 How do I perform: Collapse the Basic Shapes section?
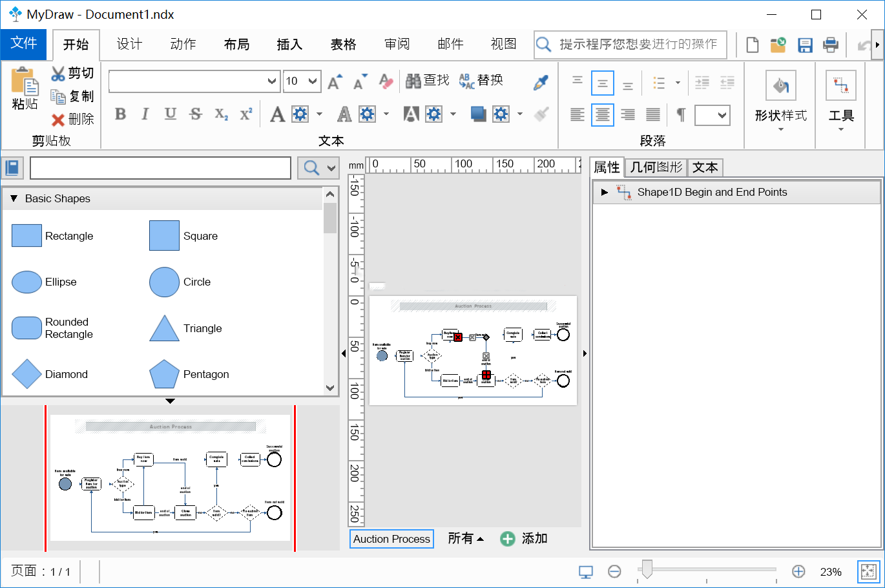[14, 198]
